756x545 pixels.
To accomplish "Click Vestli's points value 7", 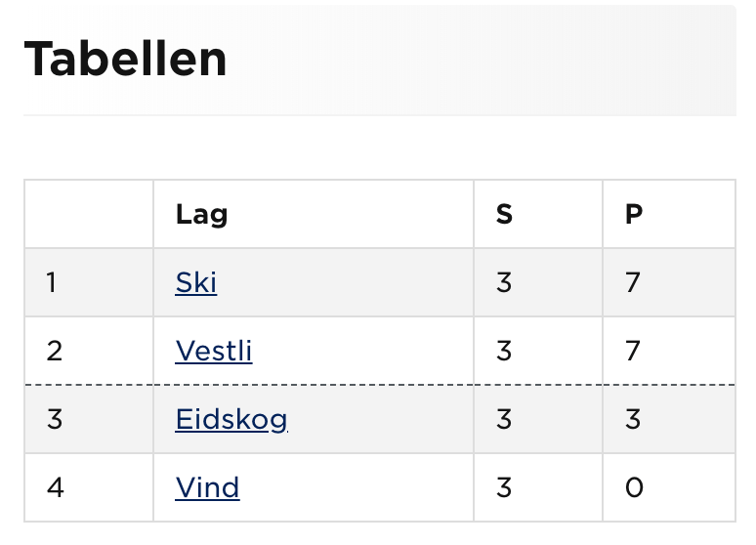I will [633, 351].
